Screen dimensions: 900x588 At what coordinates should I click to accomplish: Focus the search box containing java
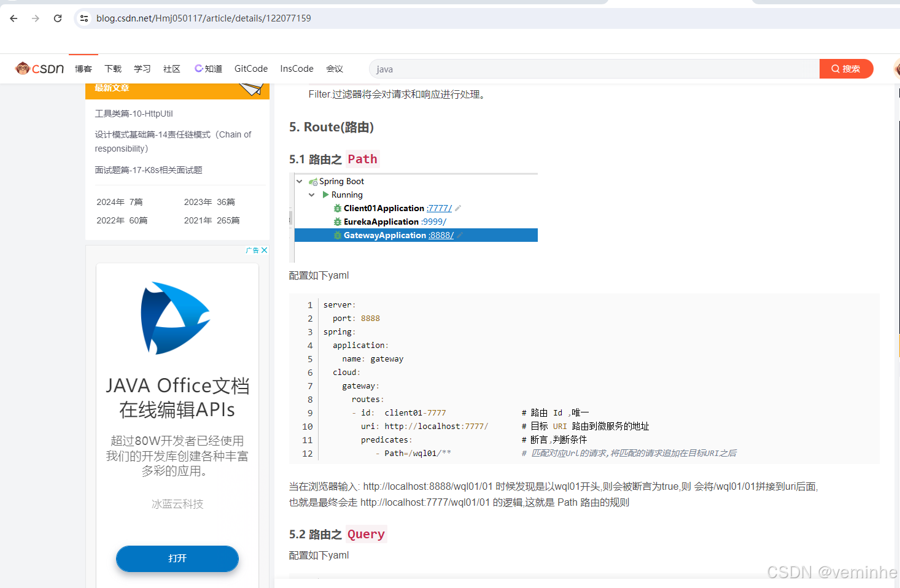point(594,69)
